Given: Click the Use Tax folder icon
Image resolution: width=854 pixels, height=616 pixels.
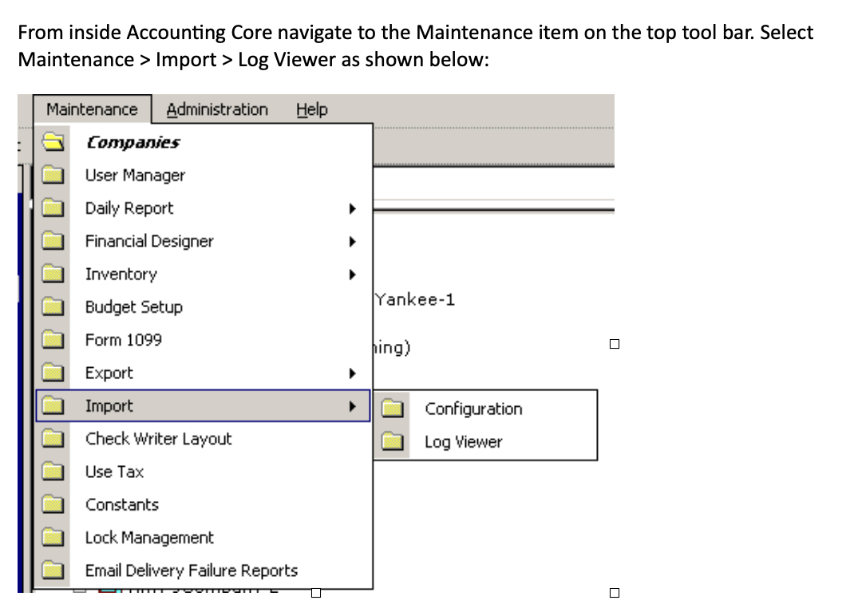Looking at the screenshot, I should [x=54, y=472].
